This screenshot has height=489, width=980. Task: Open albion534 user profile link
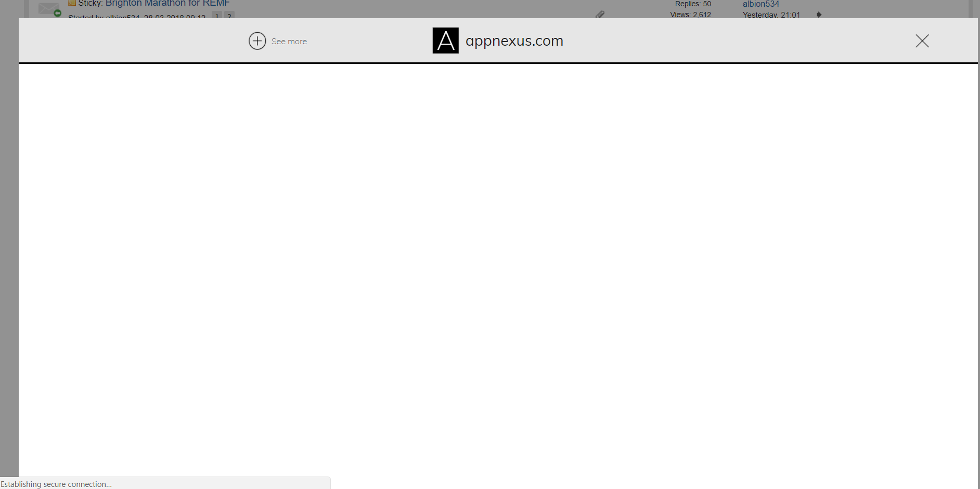pyautogui.click(x=760, y=4)
